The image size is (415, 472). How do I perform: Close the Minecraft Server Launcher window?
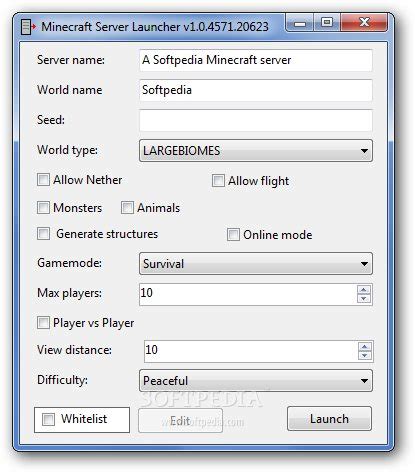(x=364, y=23)
